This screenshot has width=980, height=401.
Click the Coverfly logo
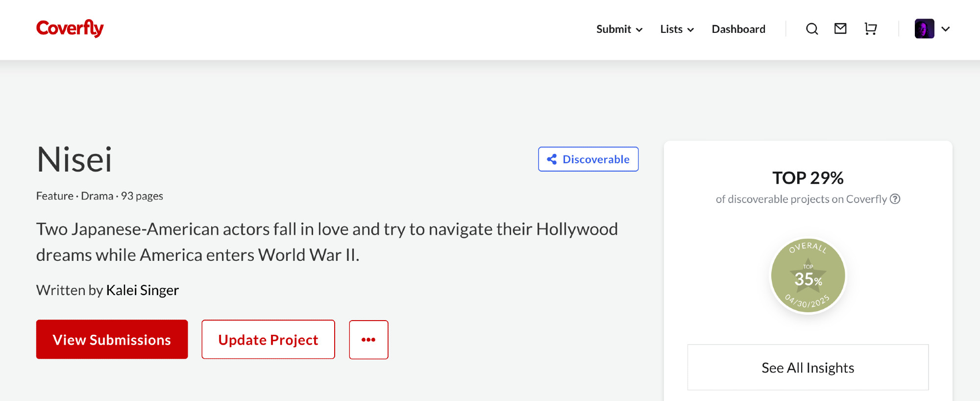click(70, 28)
